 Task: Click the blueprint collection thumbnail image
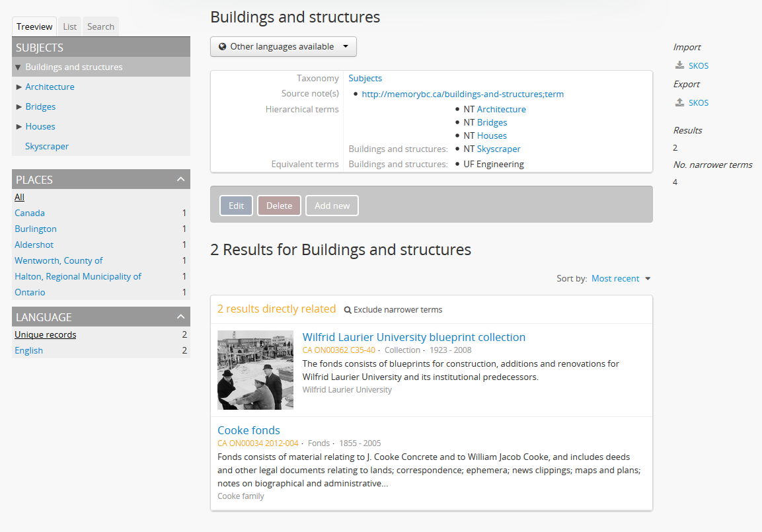click(255, 369)
